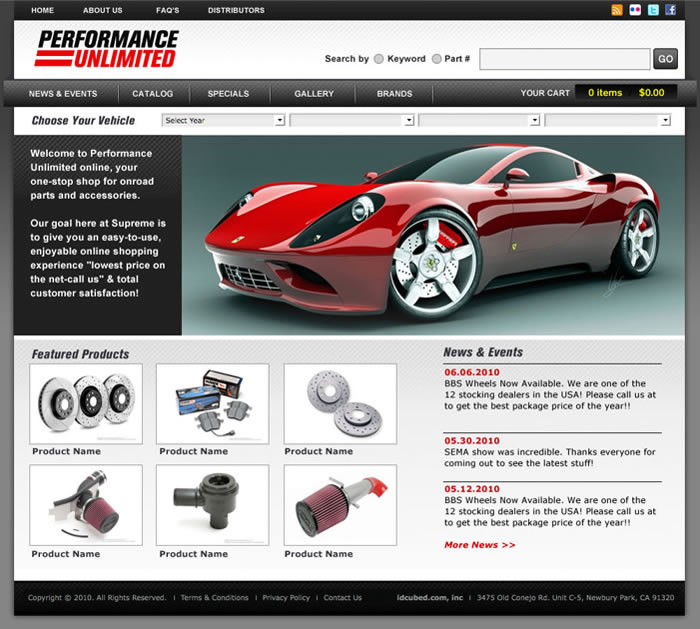Click the Choose Your Vehicle label
The width and height of the screenshot is (700, 629).
83,121
